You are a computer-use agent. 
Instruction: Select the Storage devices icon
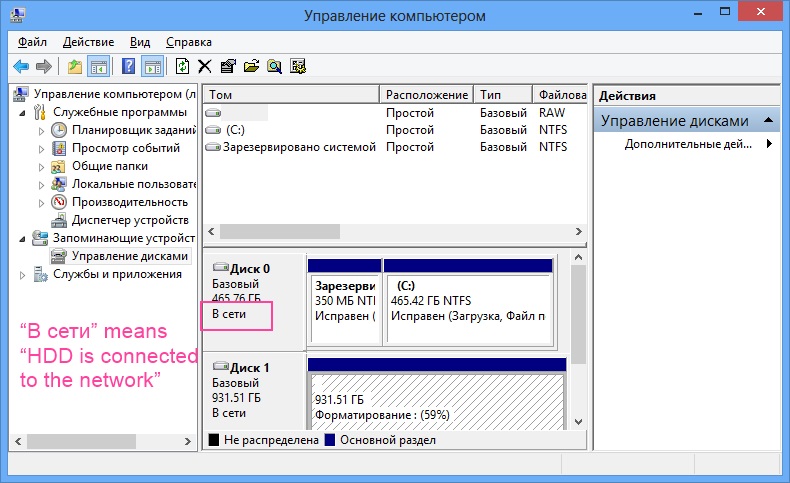pyautogui.click(x=40, y=238)
